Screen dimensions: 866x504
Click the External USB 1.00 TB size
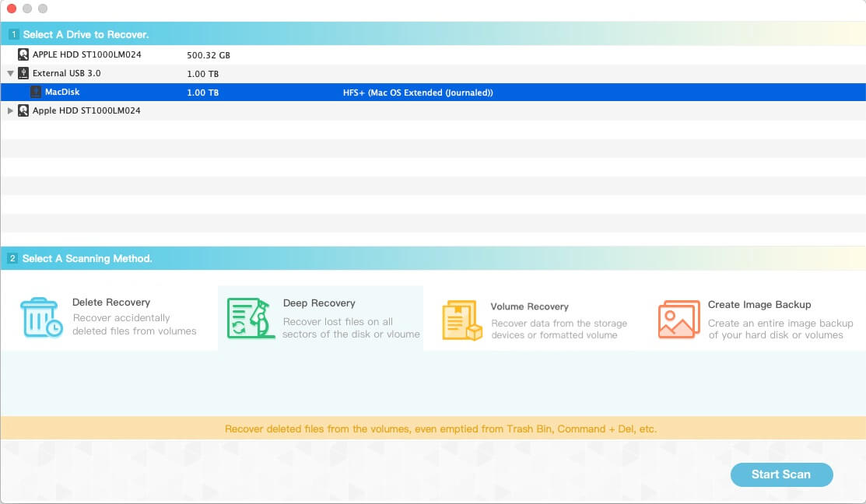click(x=202, y=74)
